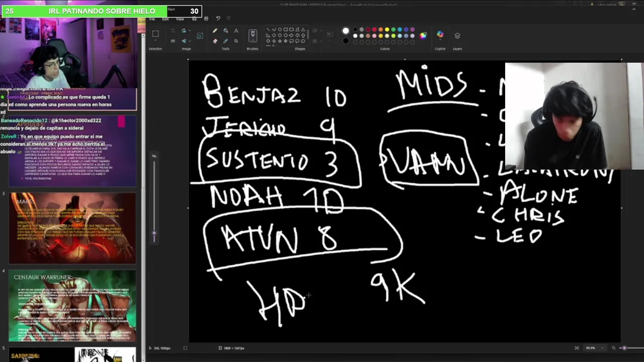Pick the black color swatch
The height and width of the screenshot is (362, 644).
pos(355,29)
